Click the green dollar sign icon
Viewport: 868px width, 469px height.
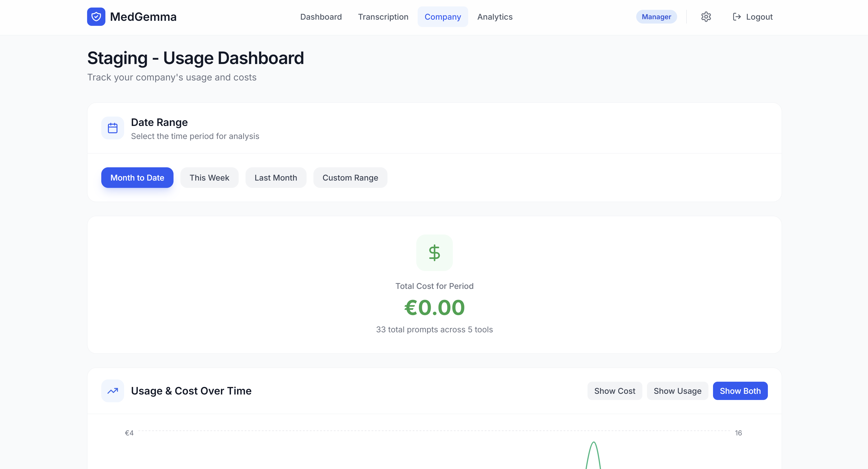(434, 253)
